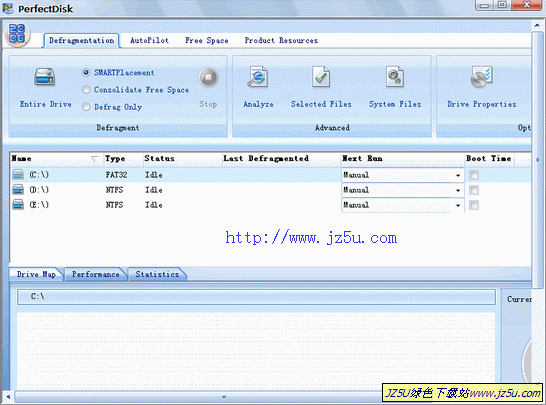Screen dimensions: 546x405
Task: Enable Boot Time for drive C:\
Action: coord(474,175)
